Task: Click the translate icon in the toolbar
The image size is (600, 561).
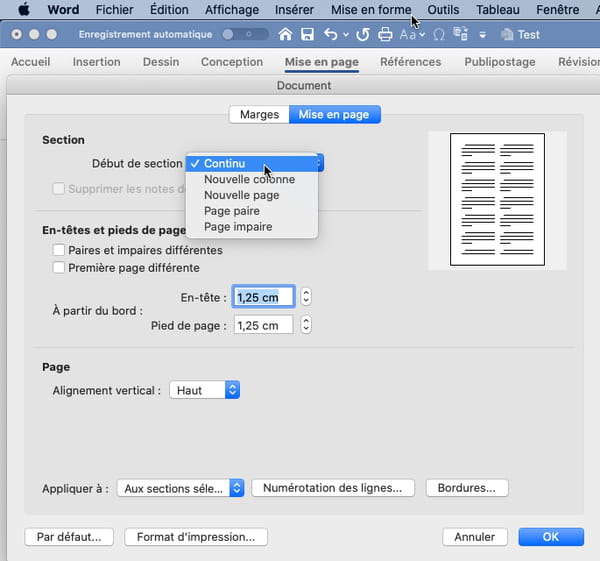Action: click(x=461, y=34)
